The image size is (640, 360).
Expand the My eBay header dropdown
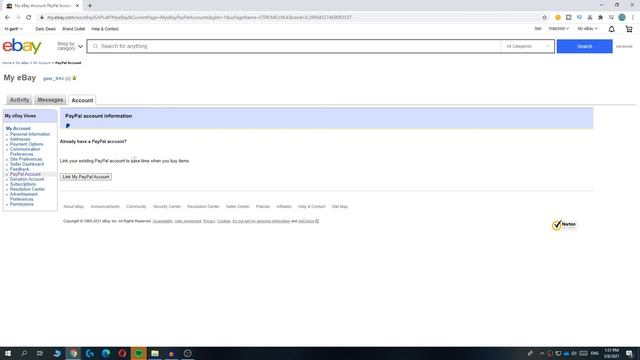pyautogui.click(x=587, y=29)
